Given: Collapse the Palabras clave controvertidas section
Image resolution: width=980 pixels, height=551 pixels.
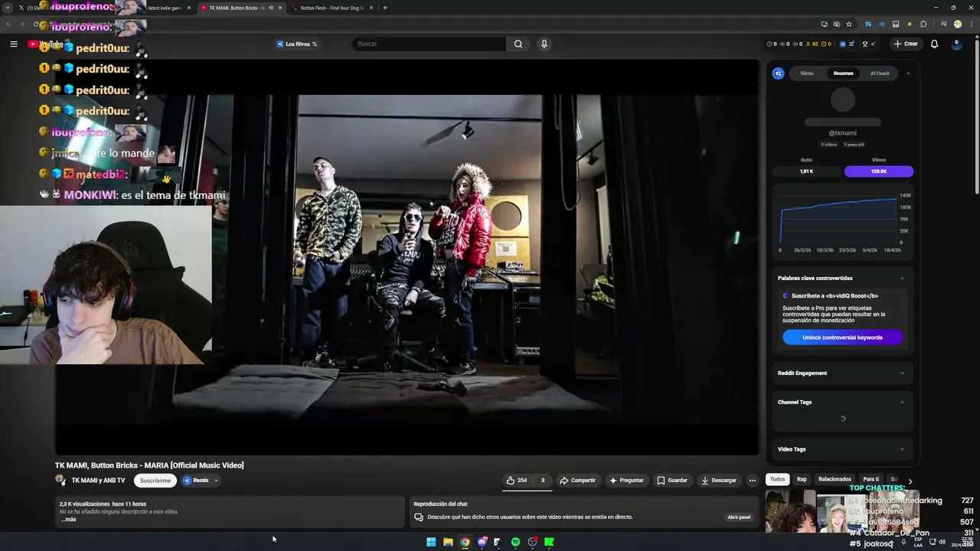Looking at the screenshot, I should (902, 279).
